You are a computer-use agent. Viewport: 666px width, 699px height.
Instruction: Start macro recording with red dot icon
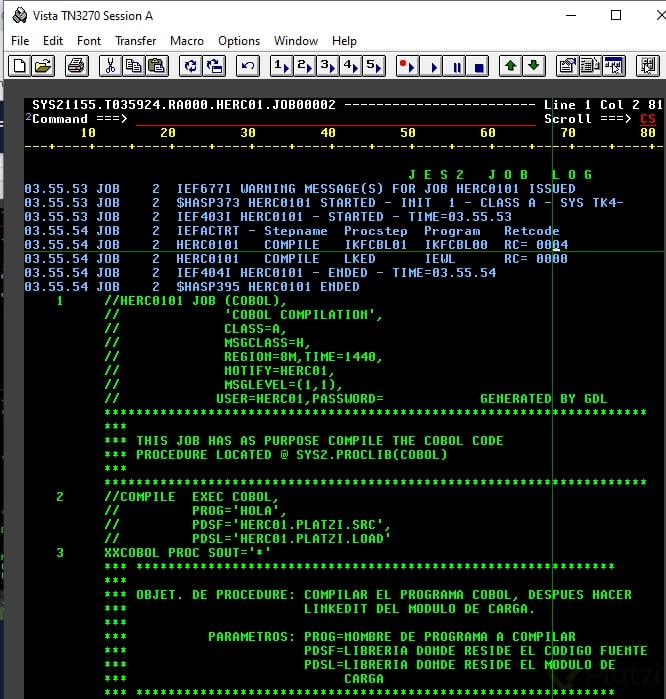407,66
